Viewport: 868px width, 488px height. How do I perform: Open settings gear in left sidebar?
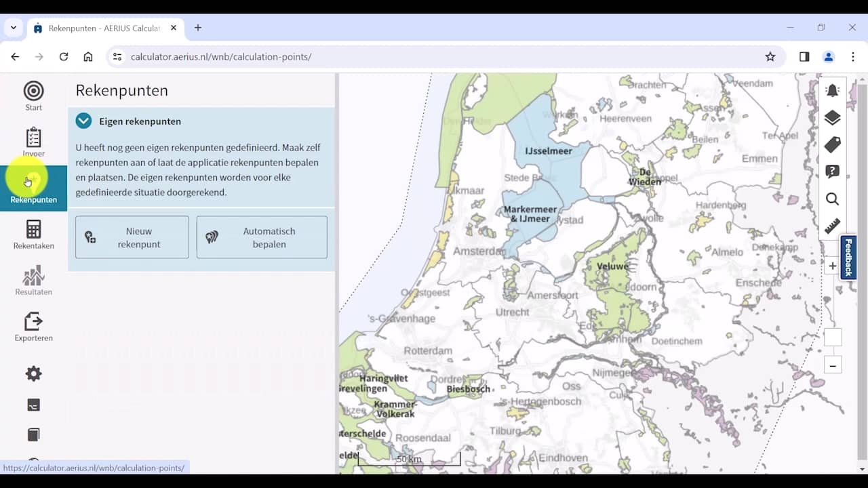point(33,373)
